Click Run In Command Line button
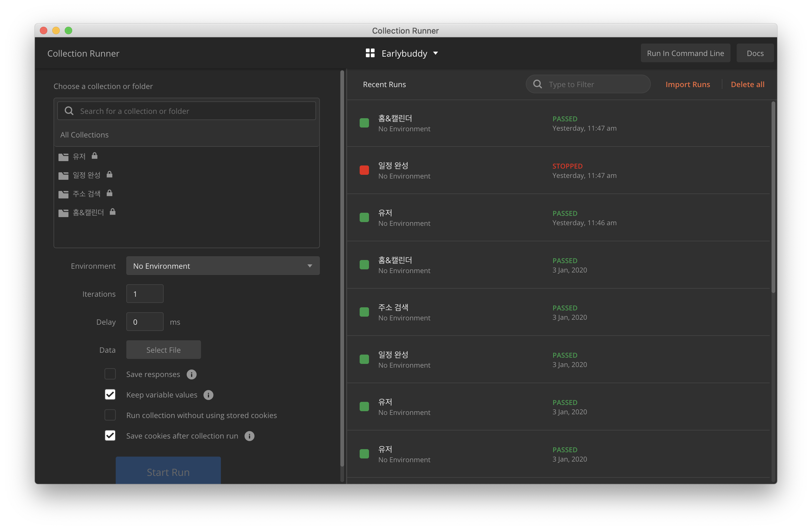The height and width of the screenshot is (530, 812). [x=685, y=53]
